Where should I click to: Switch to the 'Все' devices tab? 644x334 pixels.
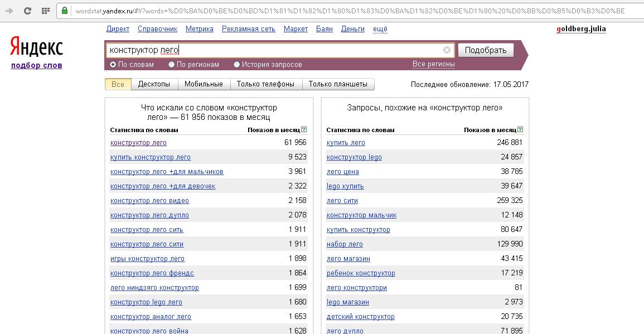click(x=118, y=84)
